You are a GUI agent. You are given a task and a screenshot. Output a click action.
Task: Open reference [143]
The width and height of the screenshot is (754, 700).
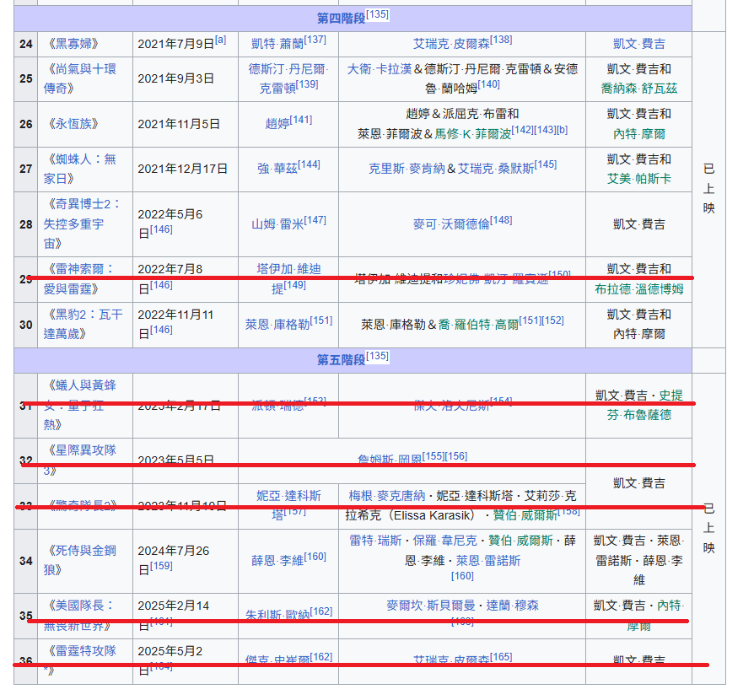pyautogui.click(x=546, y=130)
